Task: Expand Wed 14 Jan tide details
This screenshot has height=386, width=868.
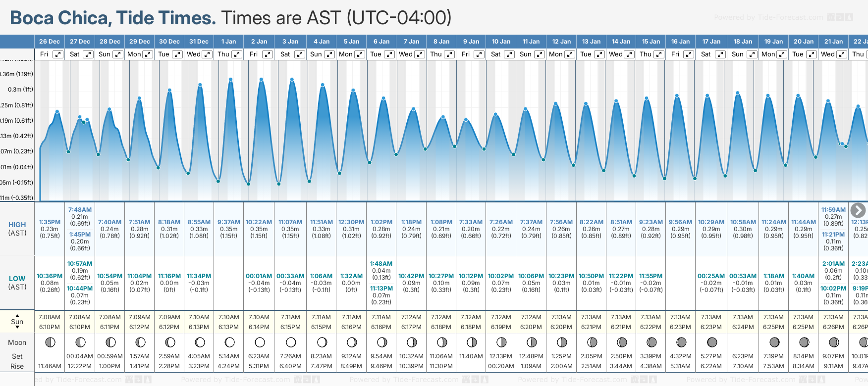Action: click(629, 54)
